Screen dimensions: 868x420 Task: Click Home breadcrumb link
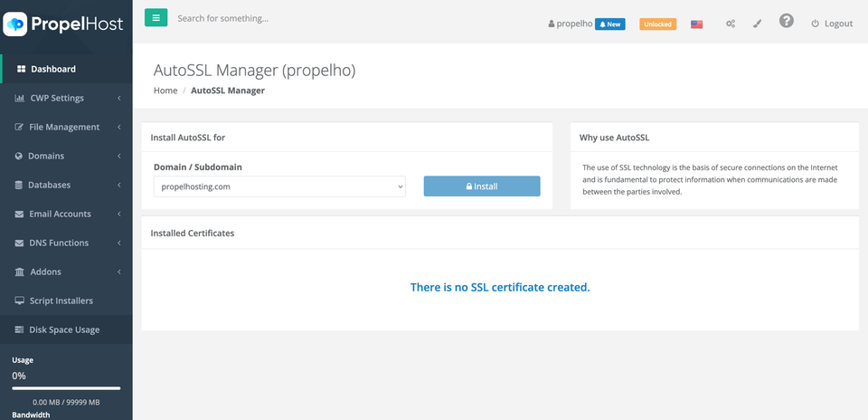pyautogui.click(x=165, y=91)
